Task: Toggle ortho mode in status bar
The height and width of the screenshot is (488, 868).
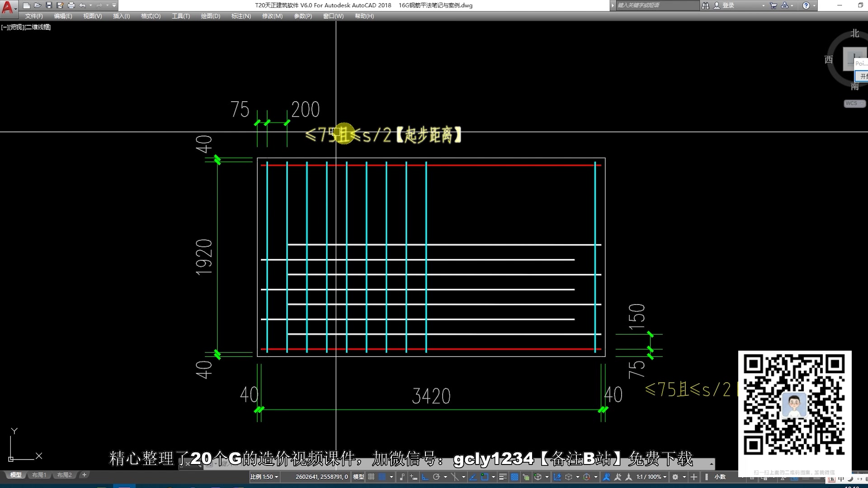Action: [x=425, y=477]
